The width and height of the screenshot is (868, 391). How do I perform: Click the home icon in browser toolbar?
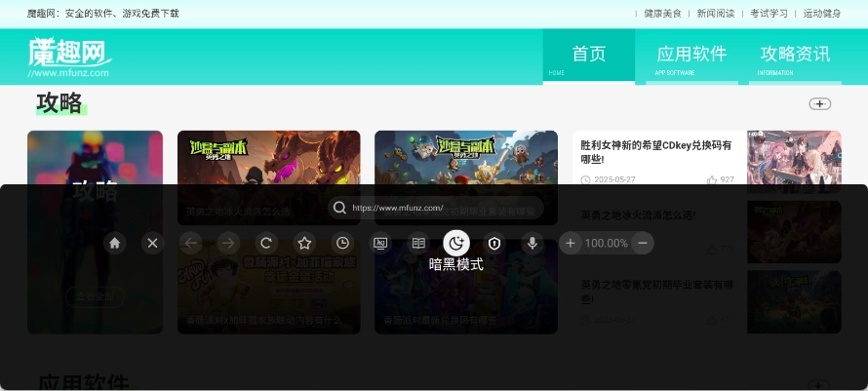coord(115,243)
